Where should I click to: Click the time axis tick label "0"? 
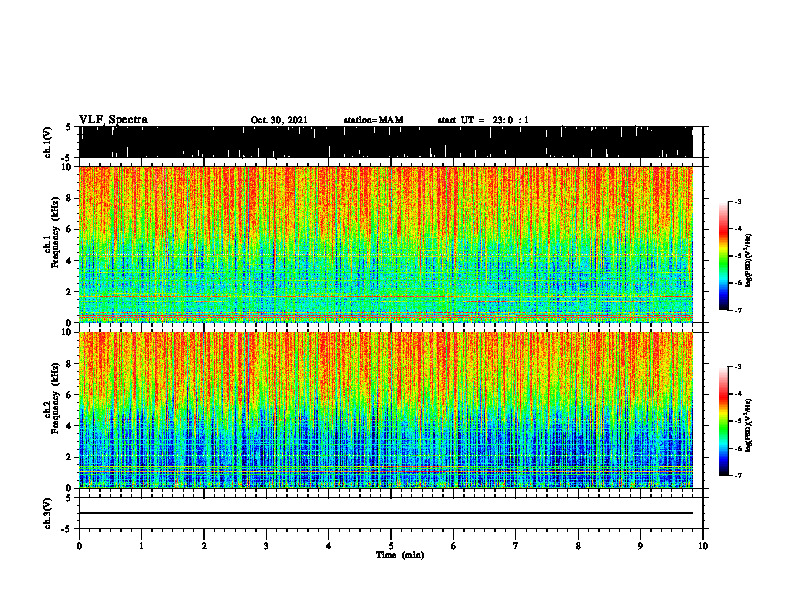pyautogui.click(x=79, y=546)
